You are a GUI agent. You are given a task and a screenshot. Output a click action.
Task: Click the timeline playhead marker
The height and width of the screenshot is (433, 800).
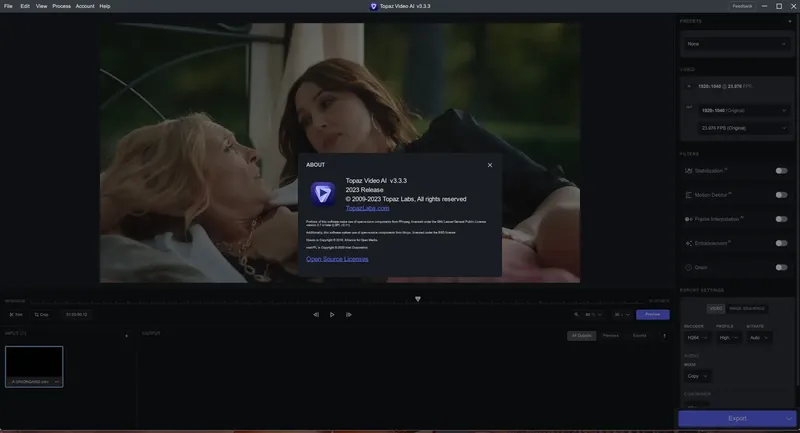417,299
